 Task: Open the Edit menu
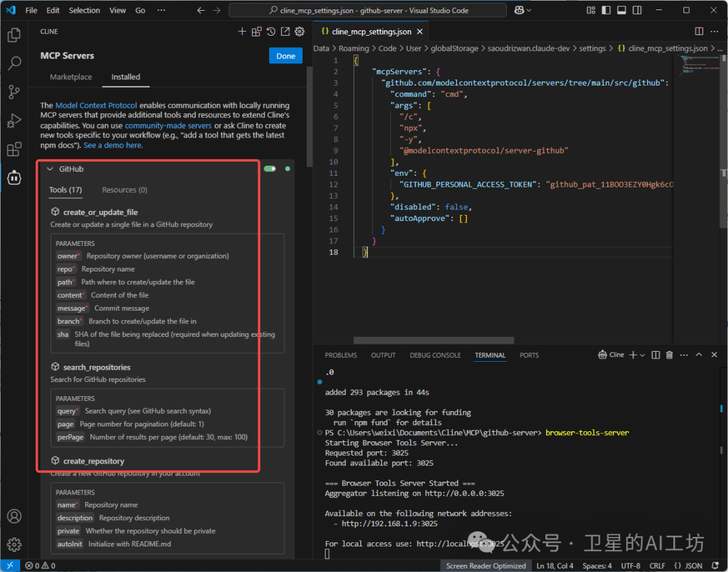pyautogui.click(x=53, y=10)
